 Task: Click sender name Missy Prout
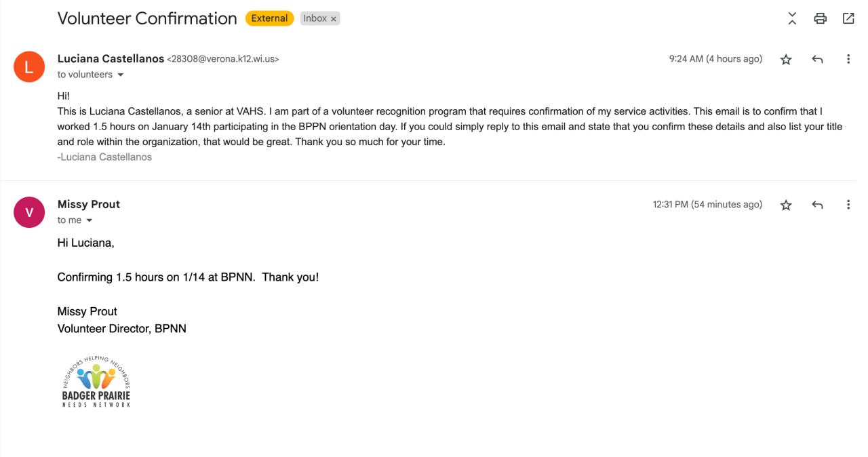[89, 204]
